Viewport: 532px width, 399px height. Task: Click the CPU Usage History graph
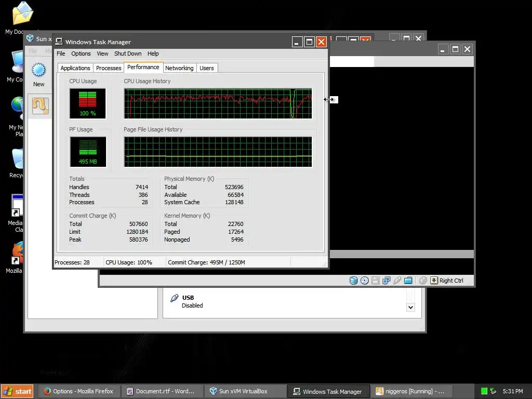[x=218, y=103]
